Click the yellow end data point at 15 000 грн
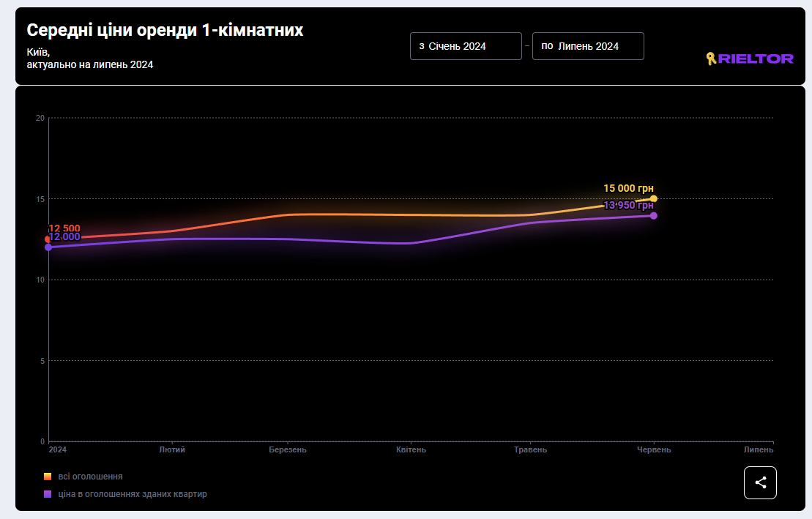 [653, 198]
